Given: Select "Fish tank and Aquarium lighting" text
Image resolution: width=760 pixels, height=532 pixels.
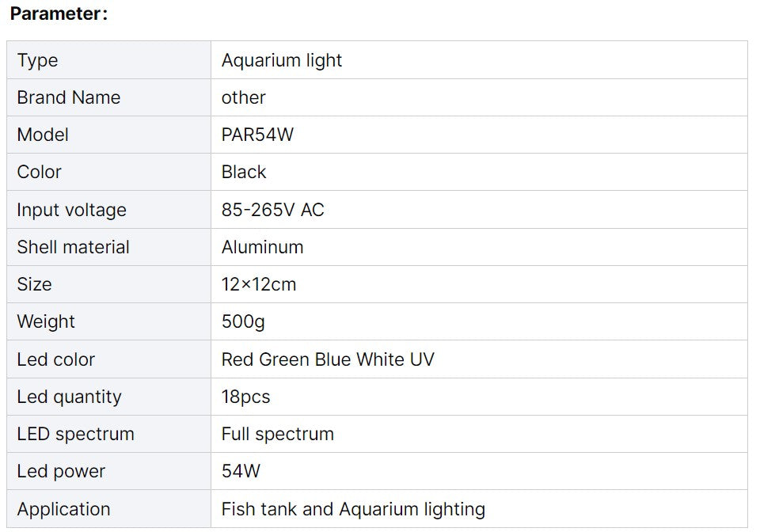Looking at the screenshot, I should coord(353,509).
